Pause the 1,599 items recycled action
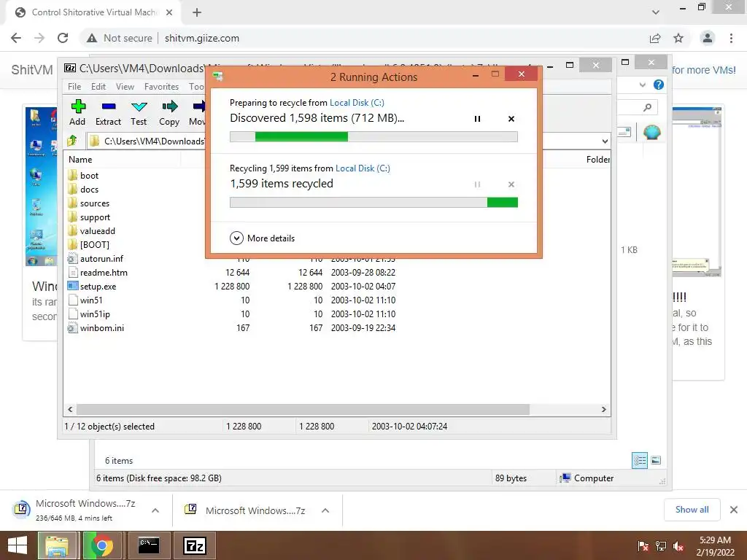 pyautogui.click(x=477, y=184)
